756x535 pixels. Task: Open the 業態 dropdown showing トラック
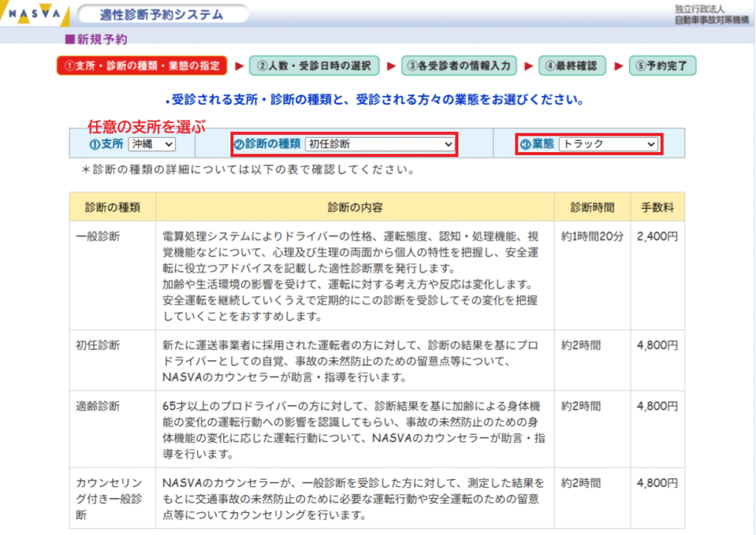pyautogui.click(x=608, y=145)
